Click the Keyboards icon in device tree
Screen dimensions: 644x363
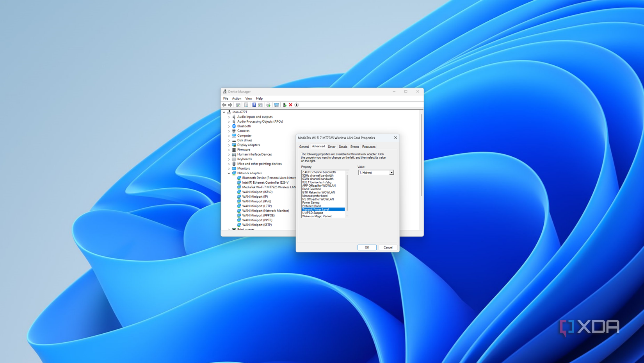[234, 159]
